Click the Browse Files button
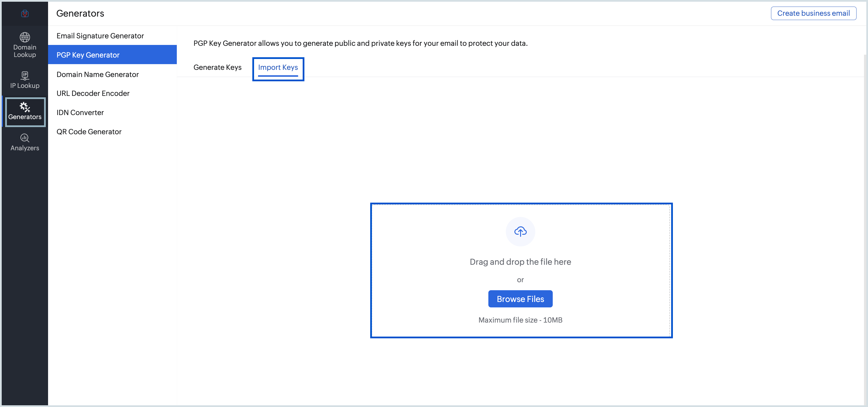This screenshot has height=407, width=868. click(x=520, y=299)
